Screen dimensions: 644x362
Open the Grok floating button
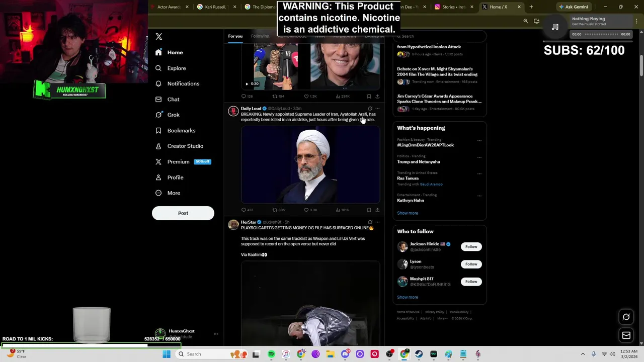[626, 317]
